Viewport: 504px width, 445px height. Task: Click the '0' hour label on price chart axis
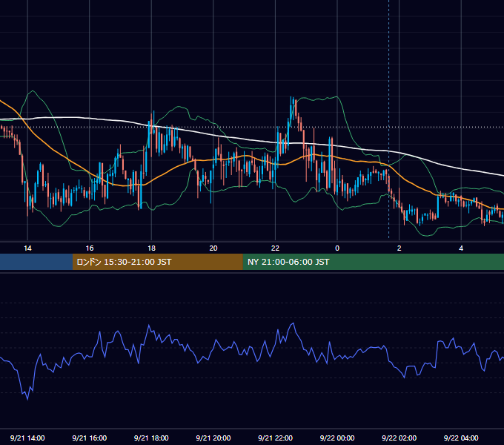point(337,248)
